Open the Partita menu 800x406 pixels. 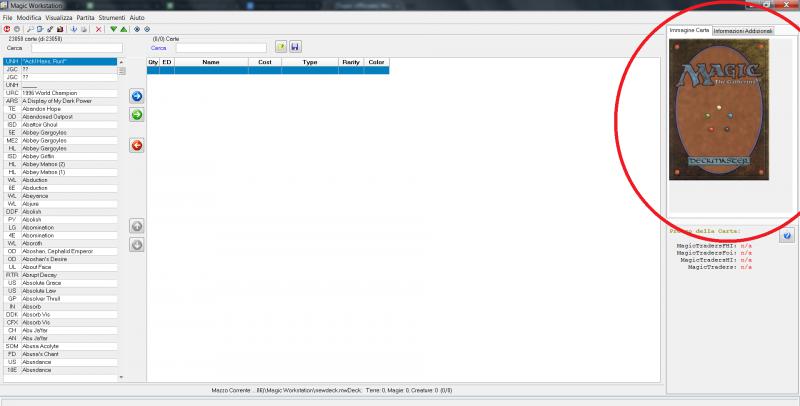pos(85,18)
